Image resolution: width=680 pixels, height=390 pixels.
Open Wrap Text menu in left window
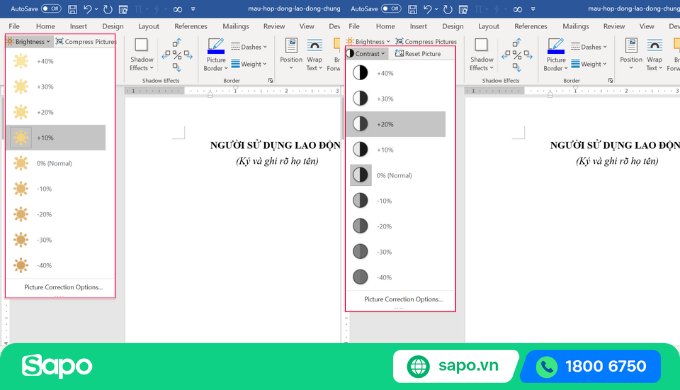pos(314,55)
